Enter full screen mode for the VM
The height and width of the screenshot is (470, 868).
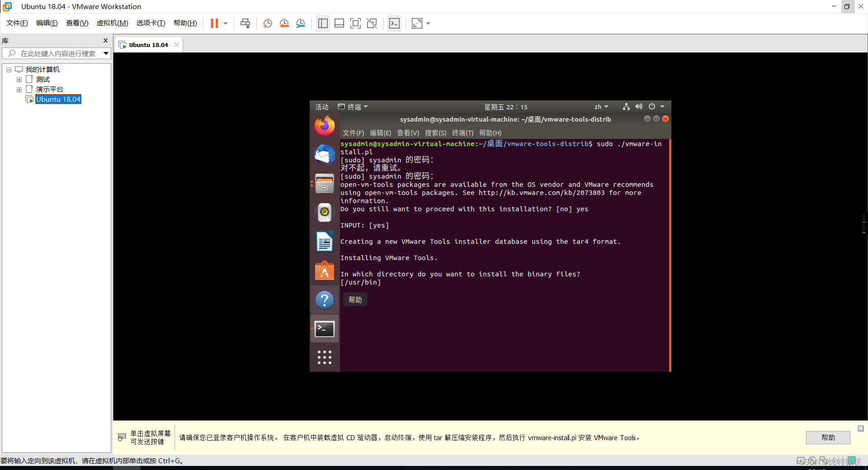356,23
